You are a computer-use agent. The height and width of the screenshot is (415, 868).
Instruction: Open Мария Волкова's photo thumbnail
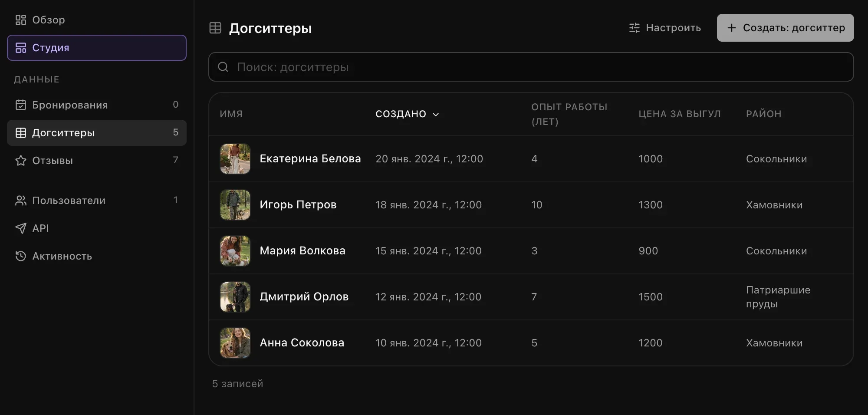pos(235,251)
